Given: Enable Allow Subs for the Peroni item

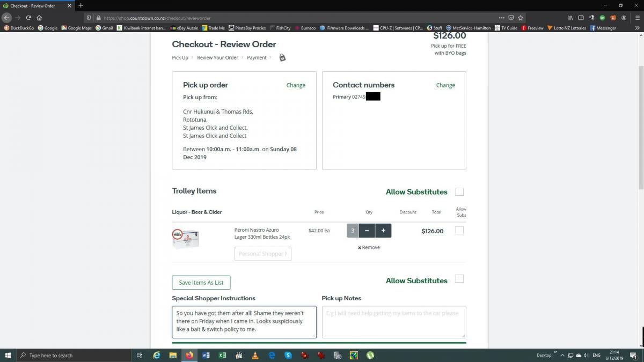Looking at the screenshot, I should pos(459,231).
